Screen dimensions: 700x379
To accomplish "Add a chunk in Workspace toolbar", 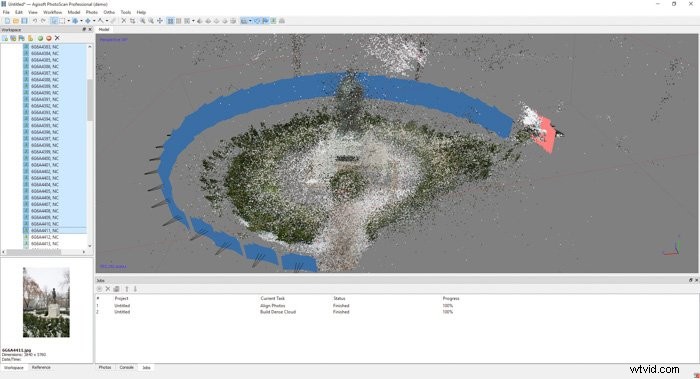I will point(5,38).
